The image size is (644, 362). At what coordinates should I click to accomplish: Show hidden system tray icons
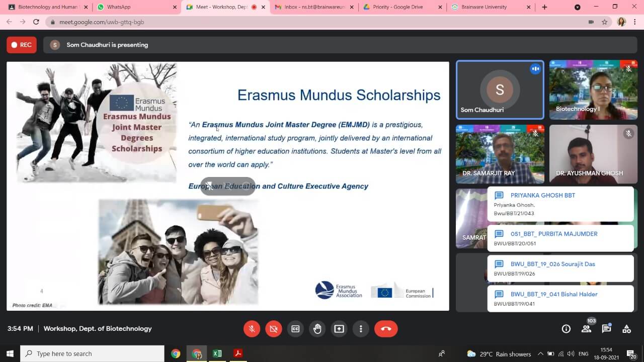[540, 354]
